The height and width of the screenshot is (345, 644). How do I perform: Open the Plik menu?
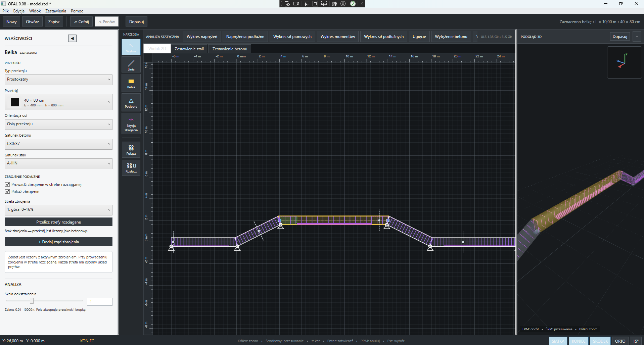coord(5,11)
